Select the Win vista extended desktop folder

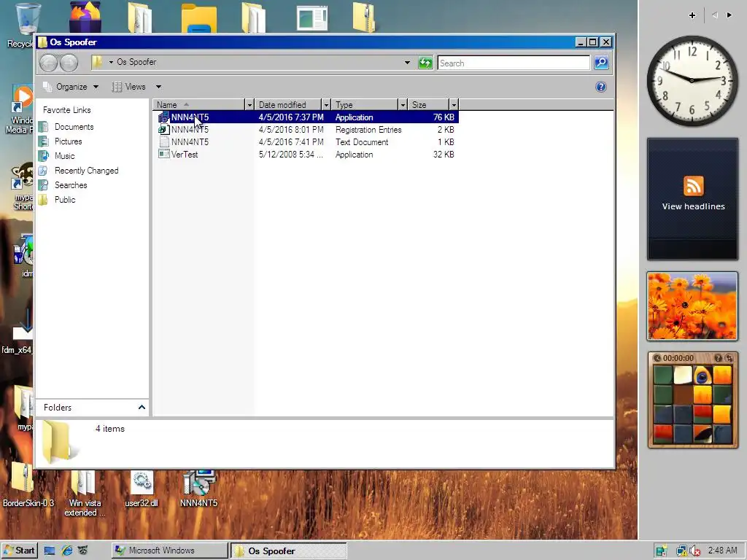[x=84, y=494]
